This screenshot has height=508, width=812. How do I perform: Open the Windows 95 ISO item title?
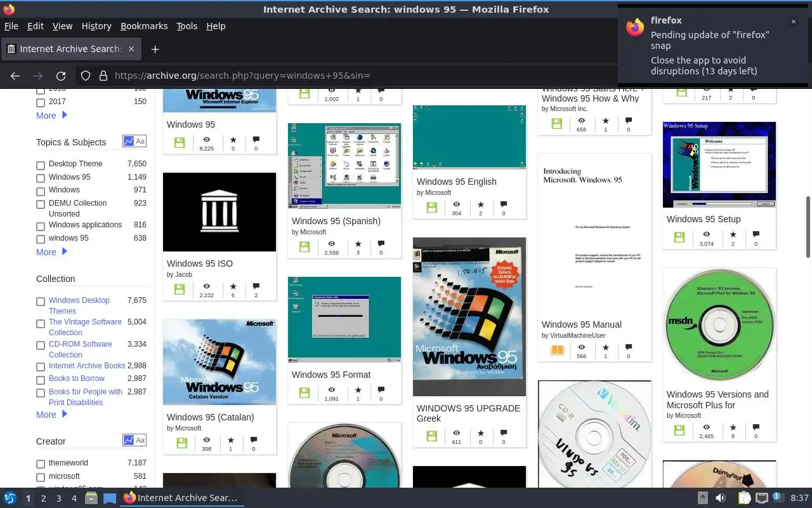[x=200, y=264]
